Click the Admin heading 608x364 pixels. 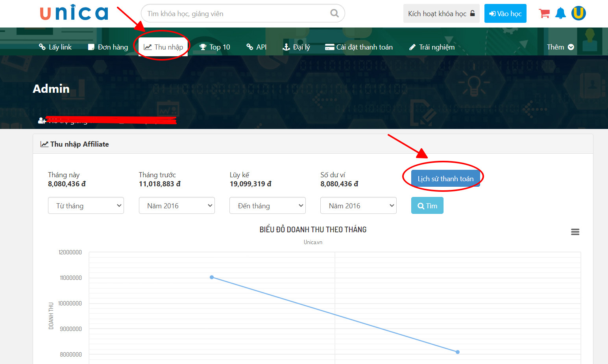pyautogui.click(x=51, y=88)
